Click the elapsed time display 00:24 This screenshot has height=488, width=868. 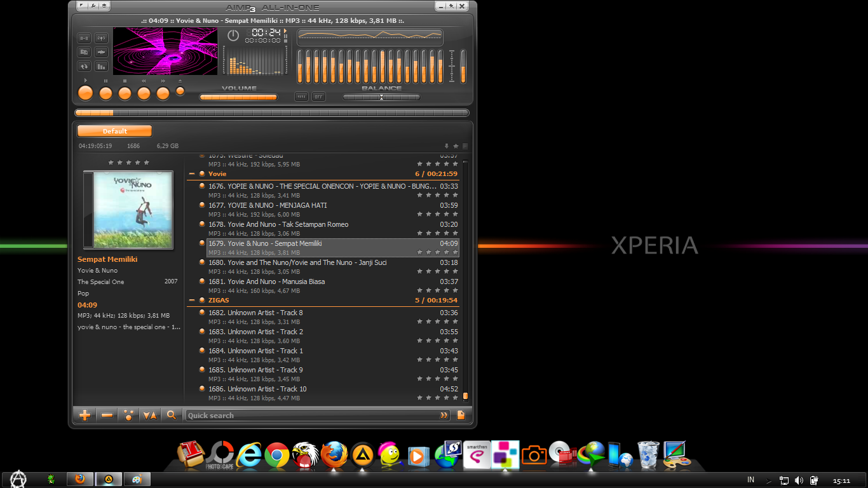tap(266, 32)
